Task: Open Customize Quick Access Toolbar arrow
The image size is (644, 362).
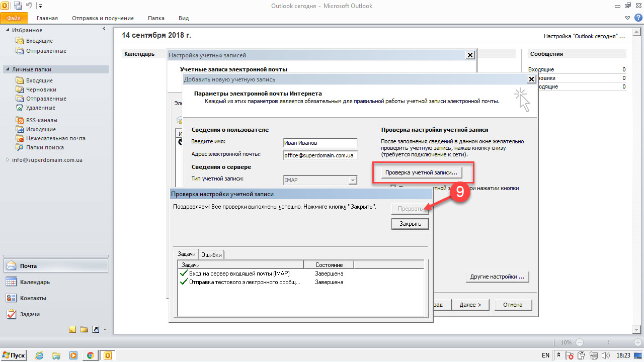Action: [x=40, y=6]
